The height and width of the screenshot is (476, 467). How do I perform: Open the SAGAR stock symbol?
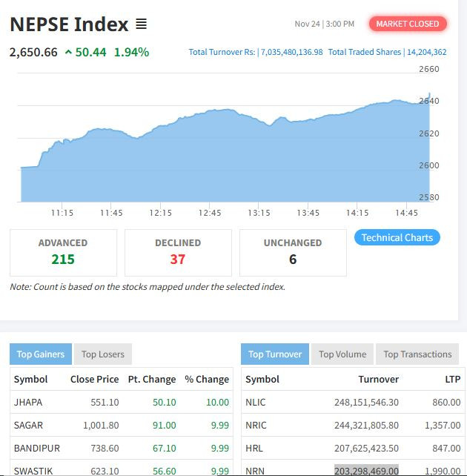point(28,426)
